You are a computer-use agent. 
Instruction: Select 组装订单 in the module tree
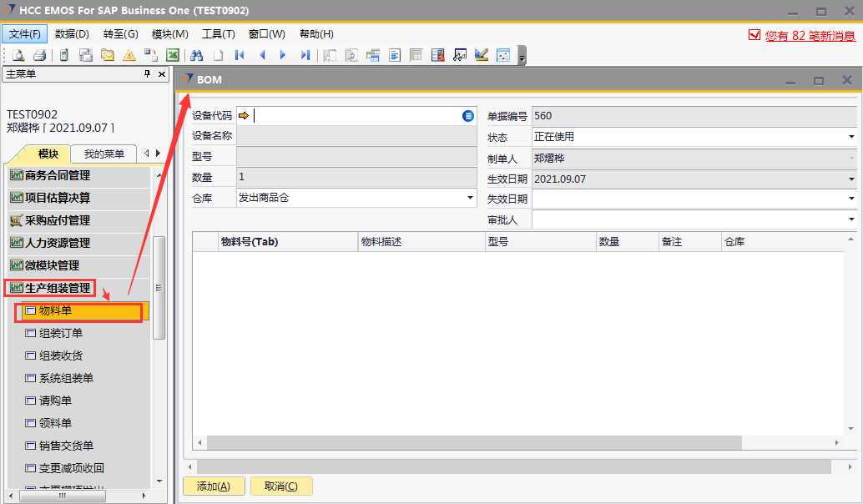coord(61,333)
